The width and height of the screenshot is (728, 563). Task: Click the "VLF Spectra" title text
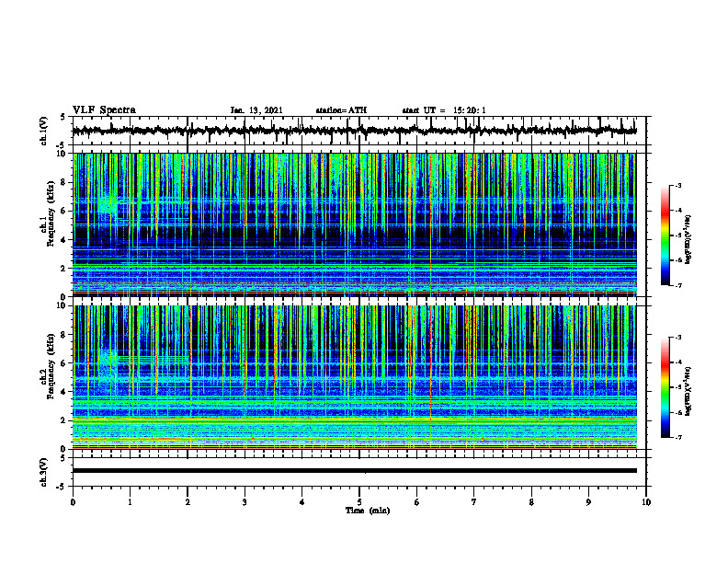coord(105,110)
